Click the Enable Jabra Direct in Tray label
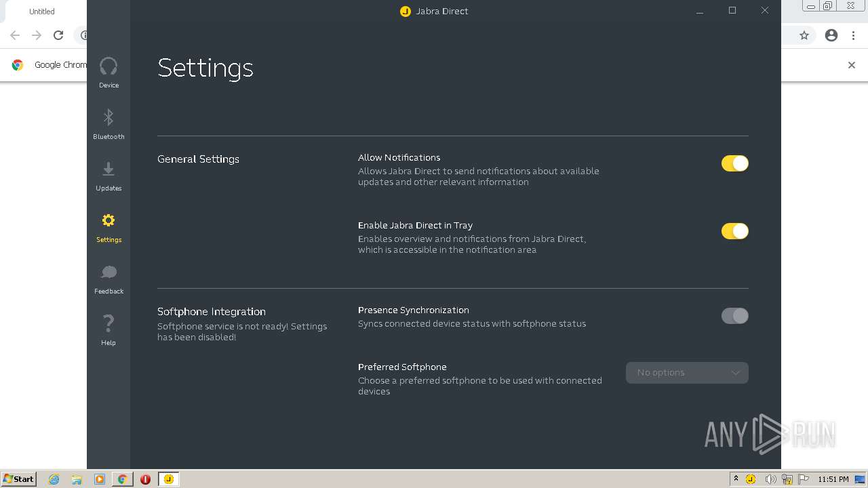Screen dimensions: 868x488 click(415, 225)
